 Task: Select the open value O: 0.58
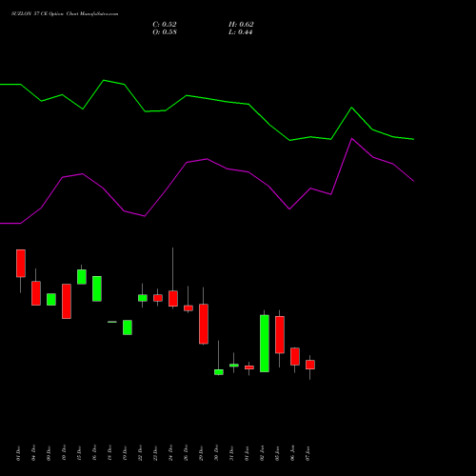click(165, 32)
